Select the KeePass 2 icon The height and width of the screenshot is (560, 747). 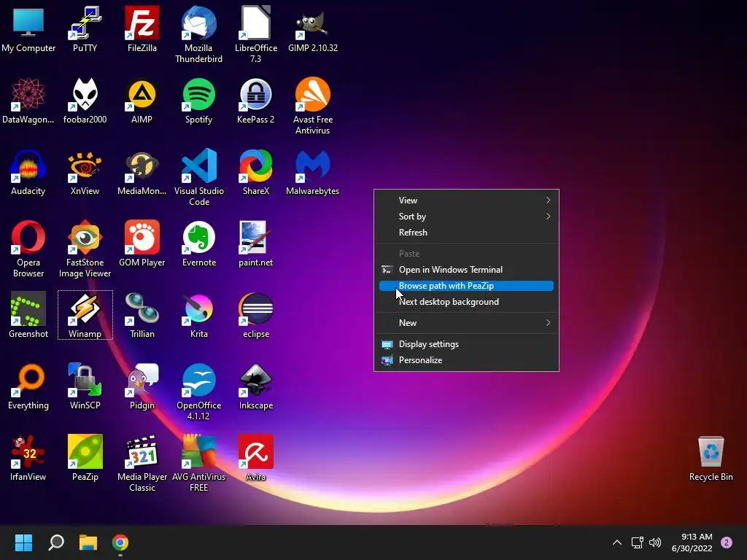[256, 101]
